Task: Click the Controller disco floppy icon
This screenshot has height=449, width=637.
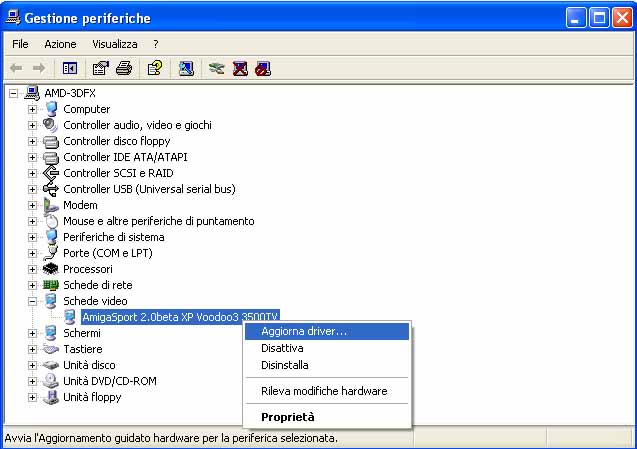Action: [51, 141]
